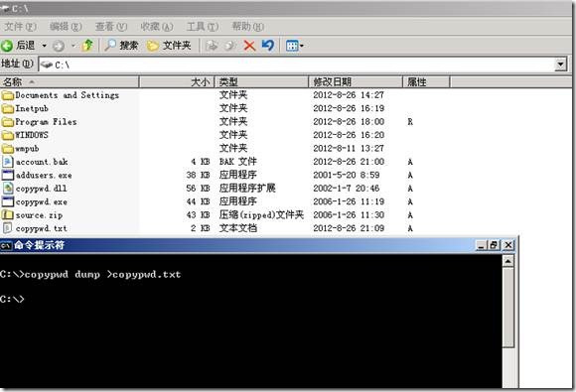Viewport: 576px width, 392px height.
Task: Open the File (文件) menu
Action: [x=20, y=27]
